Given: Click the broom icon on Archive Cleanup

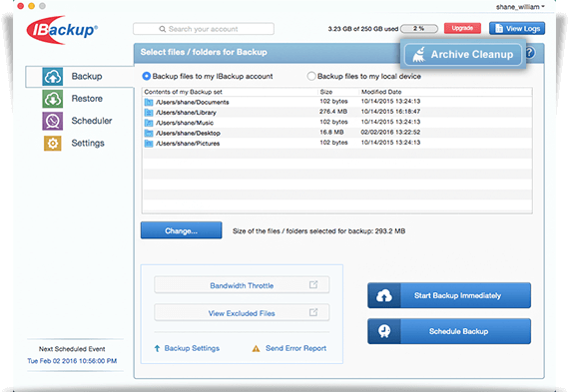Looking at the screenshot, I should (419, 55).
